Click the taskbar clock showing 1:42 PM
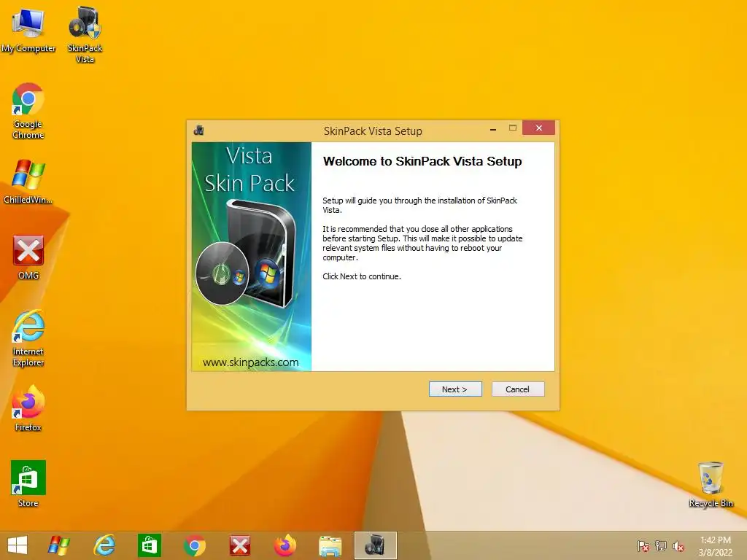 pyautogui.click(x=715, y=545)
